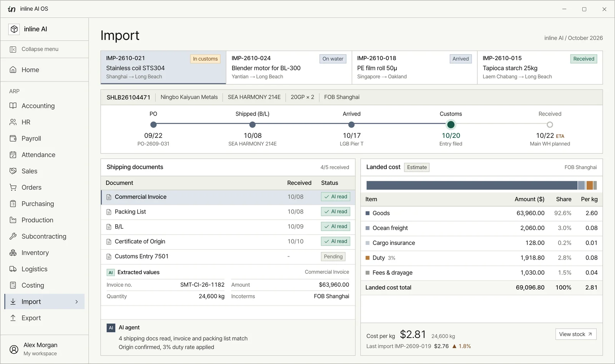This screenshot has height=364, width=615.
Task: Open the IMP-2610-018 PE film roll tab
Action: point(414,67)
